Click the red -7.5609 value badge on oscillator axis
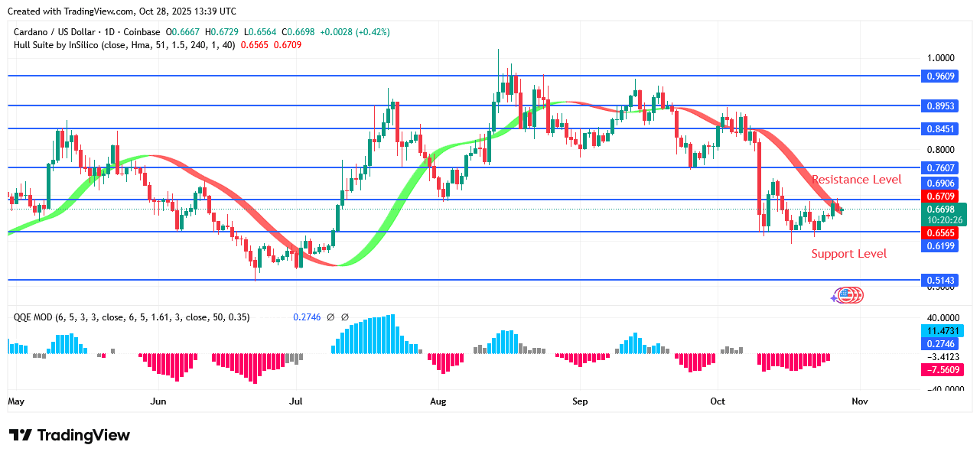This screenshot has width=980, height=458. tap(943, 369)
